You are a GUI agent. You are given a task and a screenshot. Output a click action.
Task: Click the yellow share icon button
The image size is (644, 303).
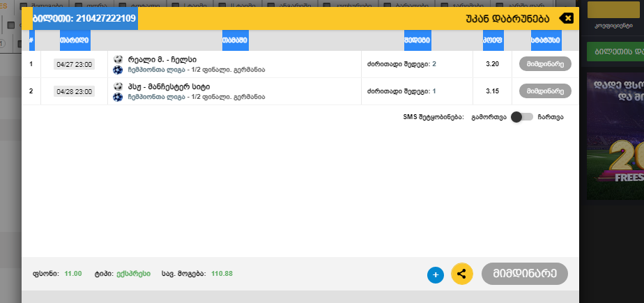462,274
